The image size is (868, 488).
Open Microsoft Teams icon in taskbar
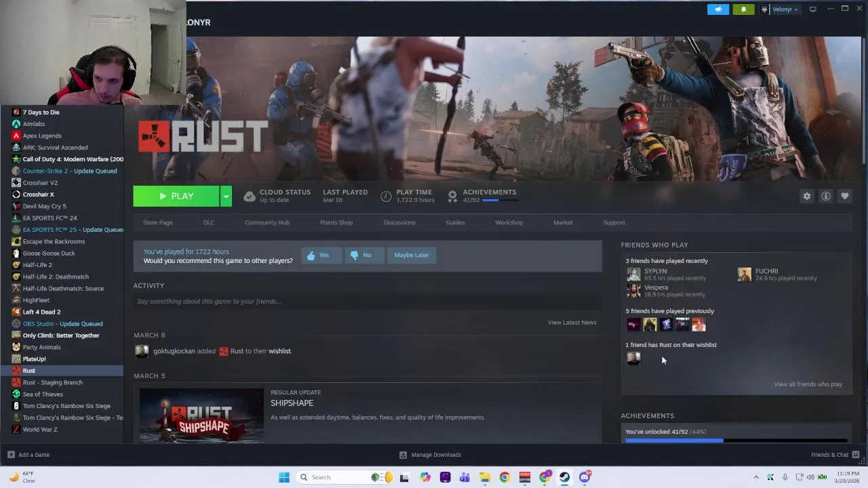coord(465,477)
